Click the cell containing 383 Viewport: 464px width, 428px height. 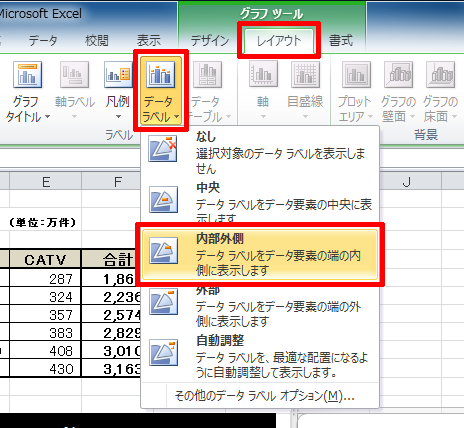(45, 332)
